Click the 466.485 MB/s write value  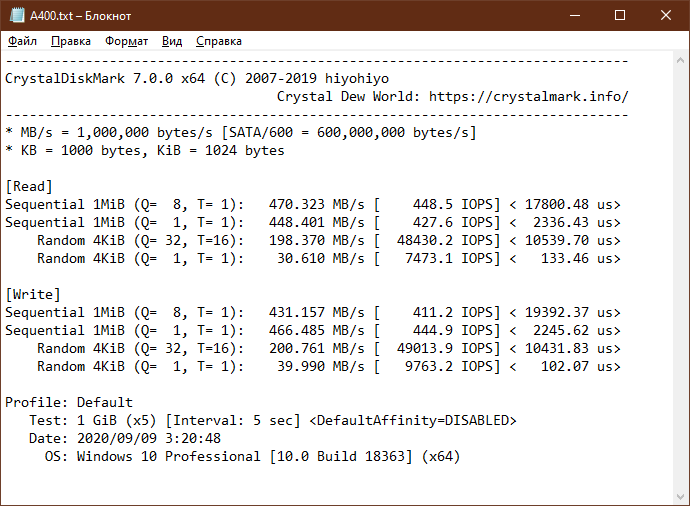pos(317,330)
